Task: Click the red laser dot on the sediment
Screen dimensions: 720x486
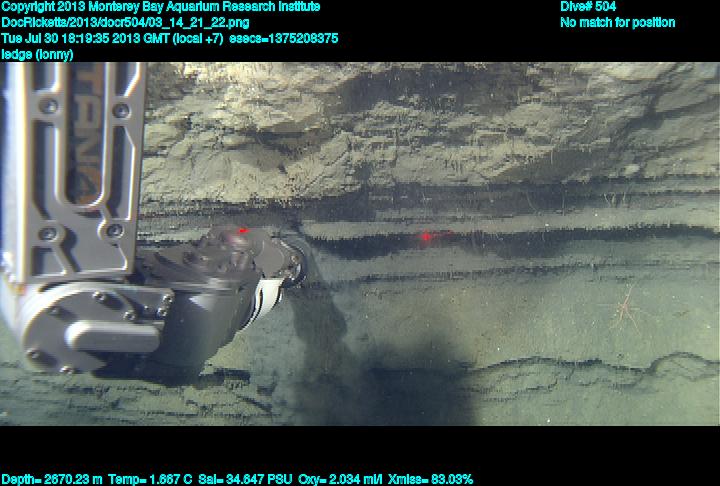Action: tap(427, 237)
